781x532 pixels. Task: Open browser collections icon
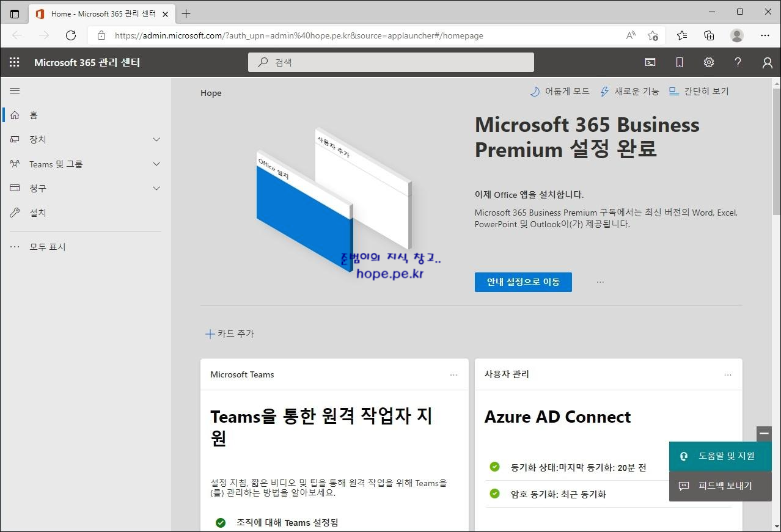pos(709,35)
